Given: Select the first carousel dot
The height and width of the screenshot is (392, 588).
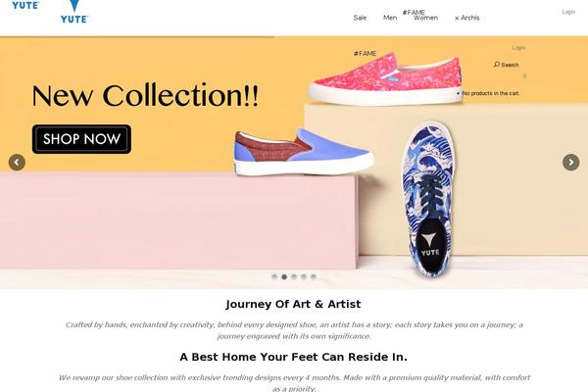Looking at the screenshot, I should 274,276.
